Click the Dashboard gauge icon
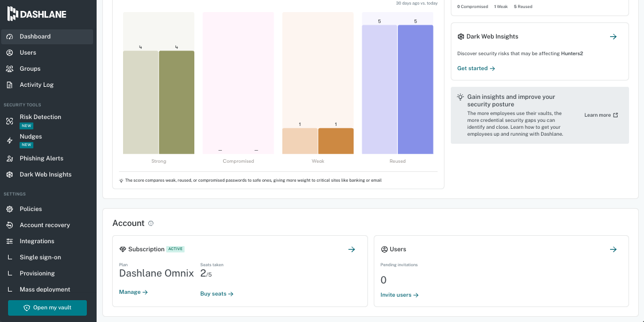The height and width of the screenshot is (322, 644). (x=10, y=37)
